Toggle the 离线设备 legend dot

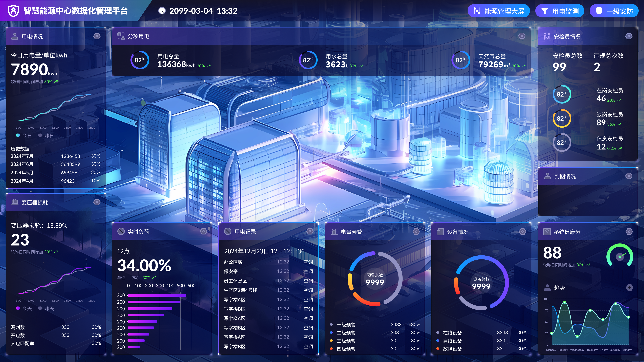coord(438,341)
